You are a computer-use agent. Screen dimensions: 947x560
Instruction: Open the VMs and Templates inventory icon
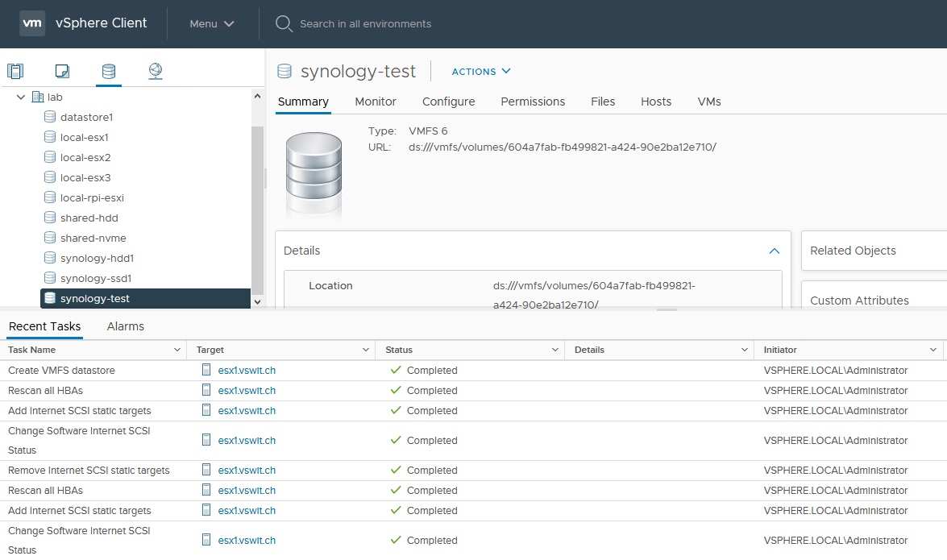62,71
